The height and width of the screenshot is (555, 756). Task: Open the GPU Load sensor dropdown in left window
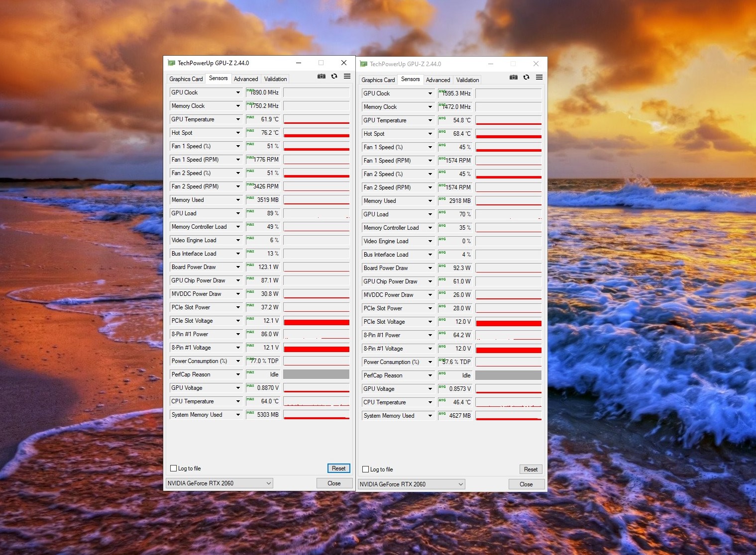click(x=238, y=213)
